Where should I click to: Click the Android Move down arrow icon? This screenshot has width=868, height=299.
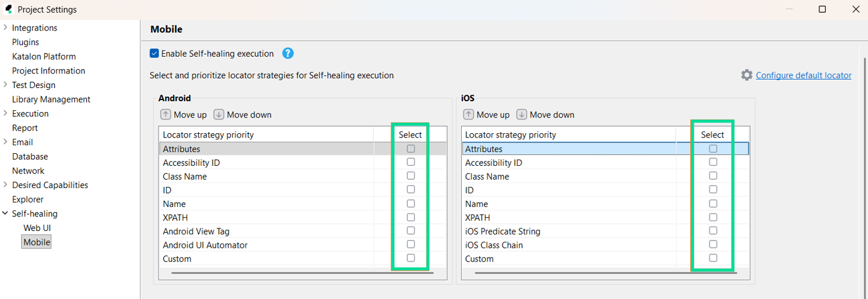pyautogui.click(x=219, y=115)
